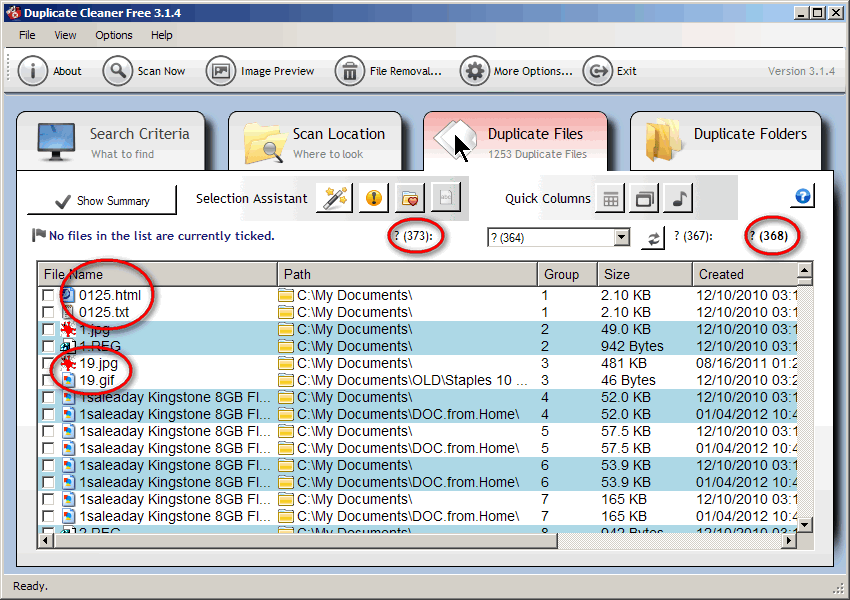Expand the '? (364)' dropdown list
Viewport: 850px width, 600px height.
coord(622,237)
